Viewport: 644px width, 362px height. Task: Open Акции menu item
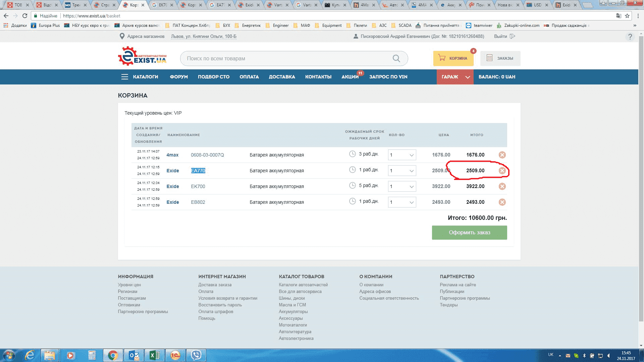[350, 77]
